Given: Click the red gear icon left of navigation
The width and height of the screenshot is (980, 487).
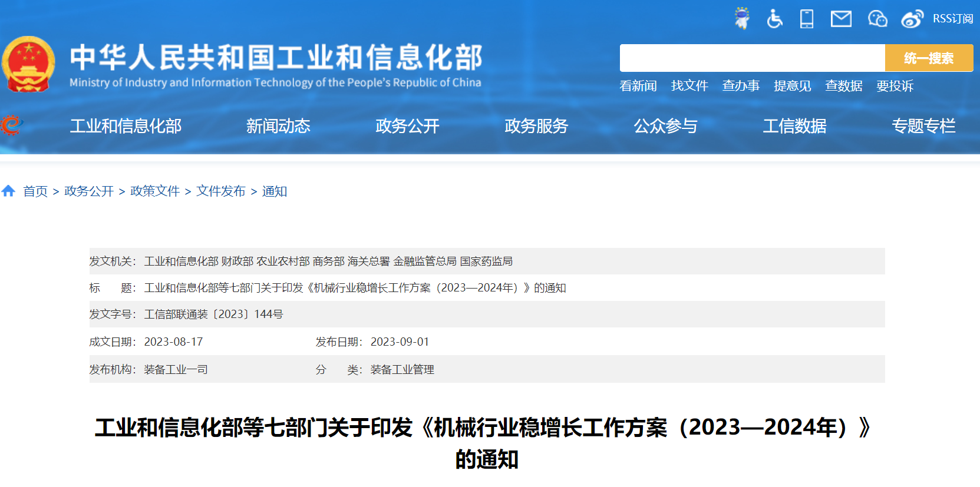Looking at the screenshot, I should [11, 125].
